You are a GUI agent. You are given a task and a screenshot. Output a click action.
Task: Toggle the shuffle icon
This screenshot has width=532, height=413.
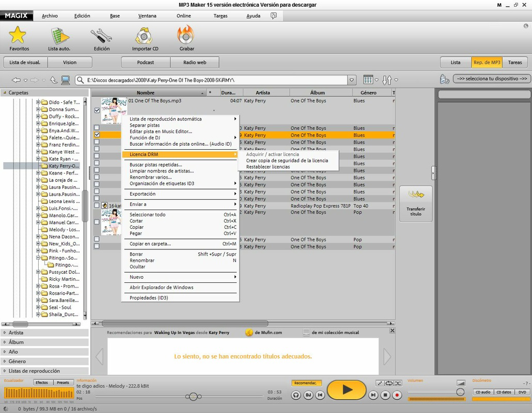click(398, 383)
